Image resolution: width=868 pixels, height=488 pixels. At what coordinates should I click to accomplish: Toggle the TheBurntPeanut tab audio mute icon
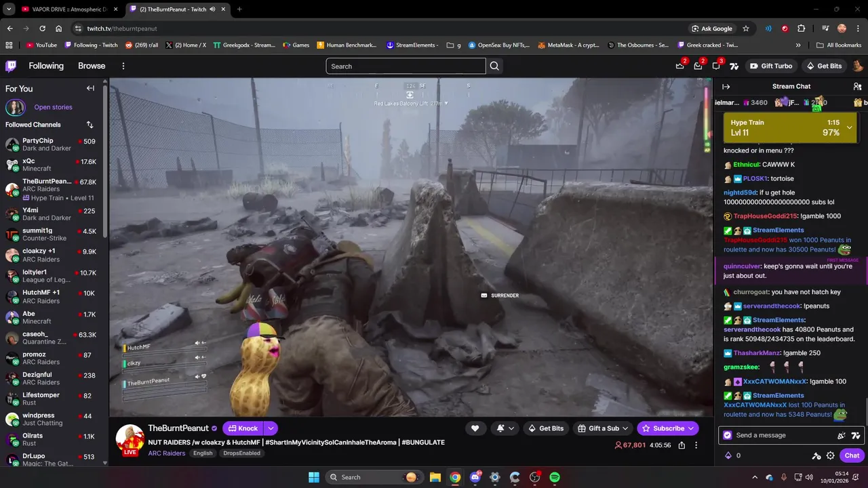213,9
